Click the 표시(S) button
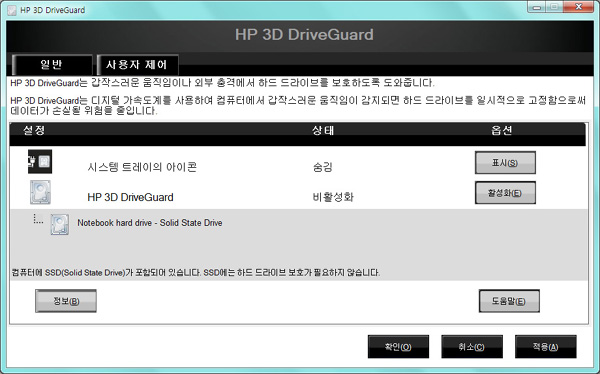 click(x=505, y=163)
